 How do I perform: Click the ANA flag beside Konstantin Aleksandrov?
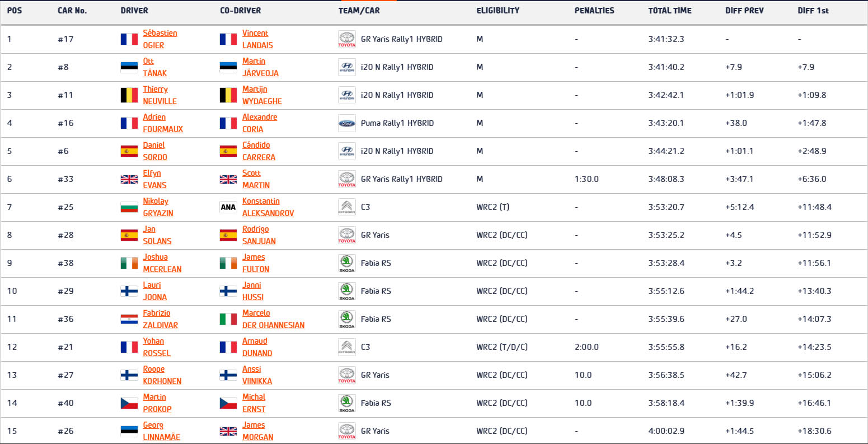(228, 207)
